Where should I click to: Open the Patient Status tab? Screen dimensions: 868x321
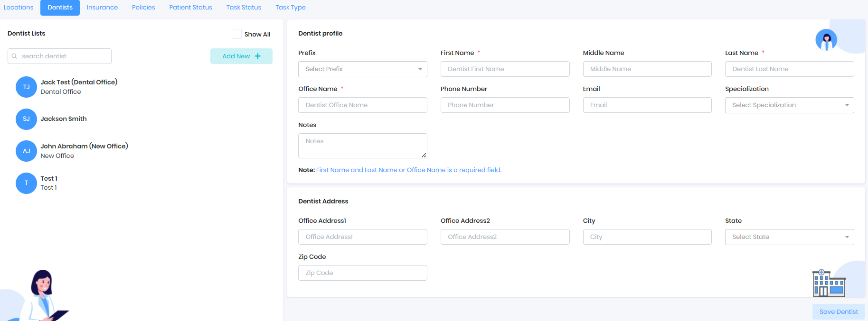[190, 8]
